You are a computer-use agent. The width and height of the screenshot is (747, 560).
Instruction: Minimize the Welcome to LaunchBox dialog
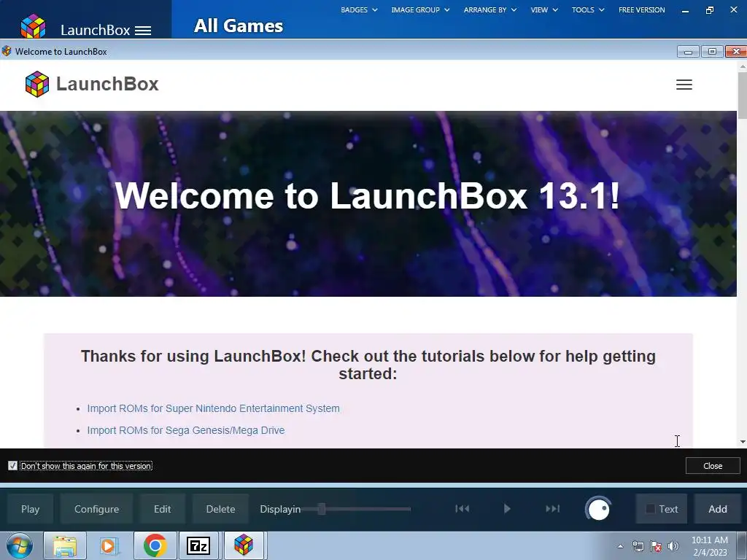pyautogui.click(x=688, y=52)
